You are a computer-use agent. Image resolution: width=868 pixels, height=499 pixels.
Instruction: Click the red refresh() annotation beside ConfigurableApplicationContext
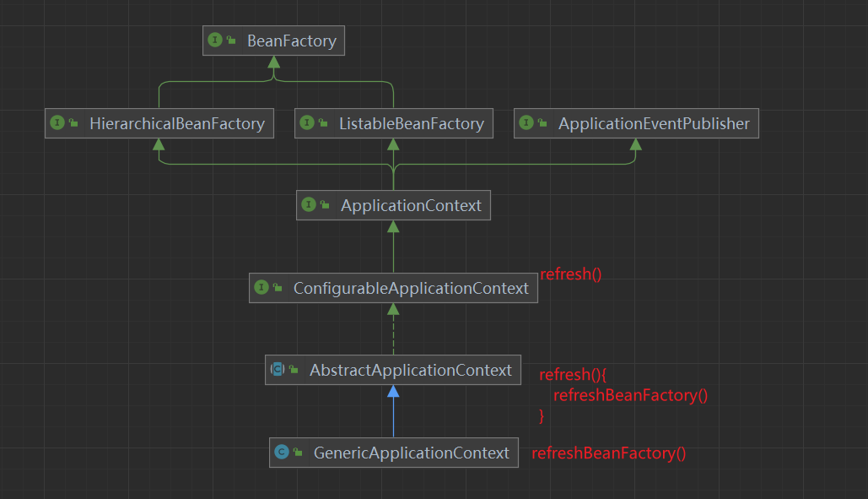tap(571, 274)
